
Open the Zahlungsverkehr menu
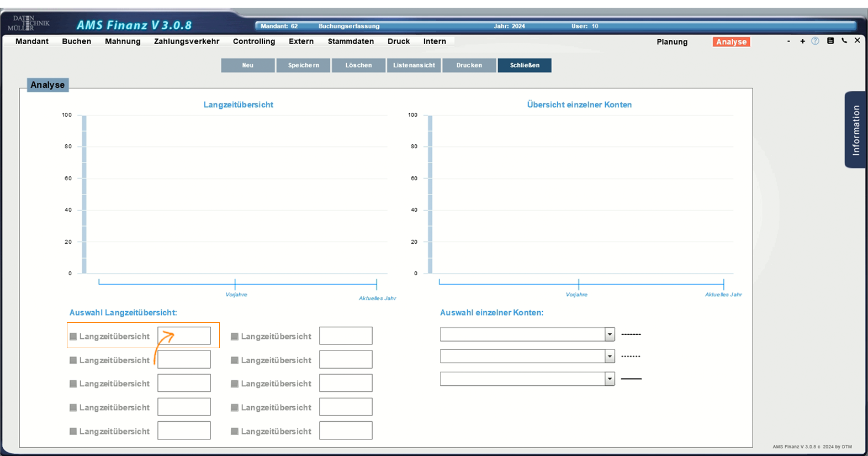click(x=187, y=41)
